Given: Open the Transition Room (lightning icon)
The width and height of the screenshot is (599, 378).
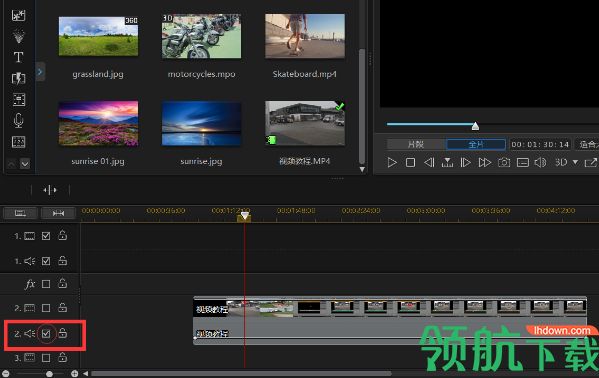Looking at the screenshot, I should click(18, 78).
